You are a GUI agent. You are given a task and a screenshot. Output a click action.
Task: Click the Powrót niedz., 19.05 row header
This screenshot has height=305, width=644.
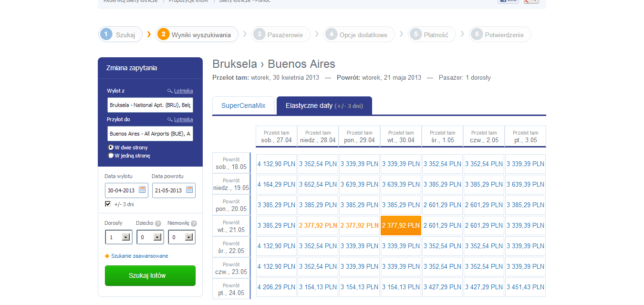click(x=231, y=184)
